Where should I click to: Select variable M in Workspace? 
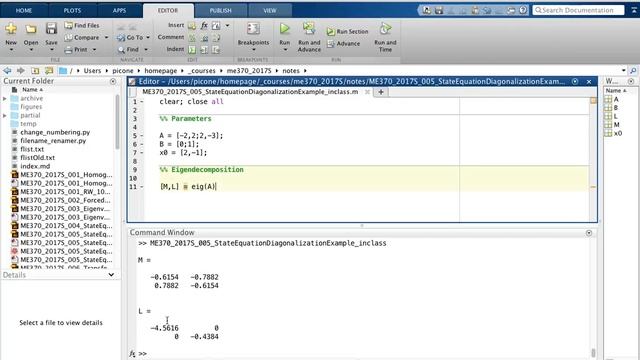point(616,124)
